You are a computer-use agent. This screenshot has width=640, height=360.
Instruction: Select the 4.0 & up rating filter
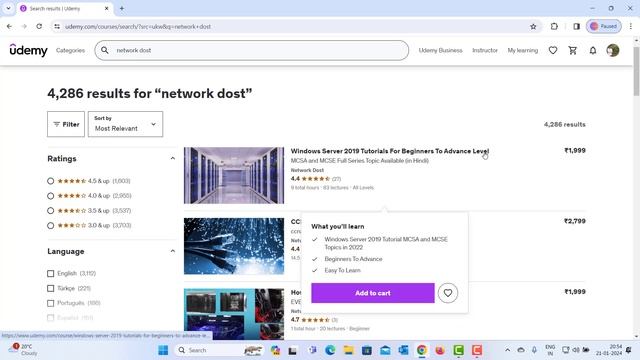point(51,196)
